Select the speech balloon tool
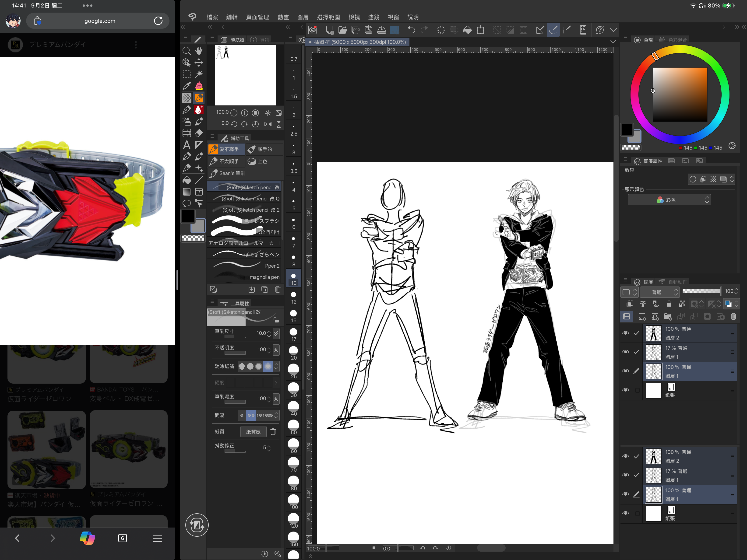 [187, 203]
